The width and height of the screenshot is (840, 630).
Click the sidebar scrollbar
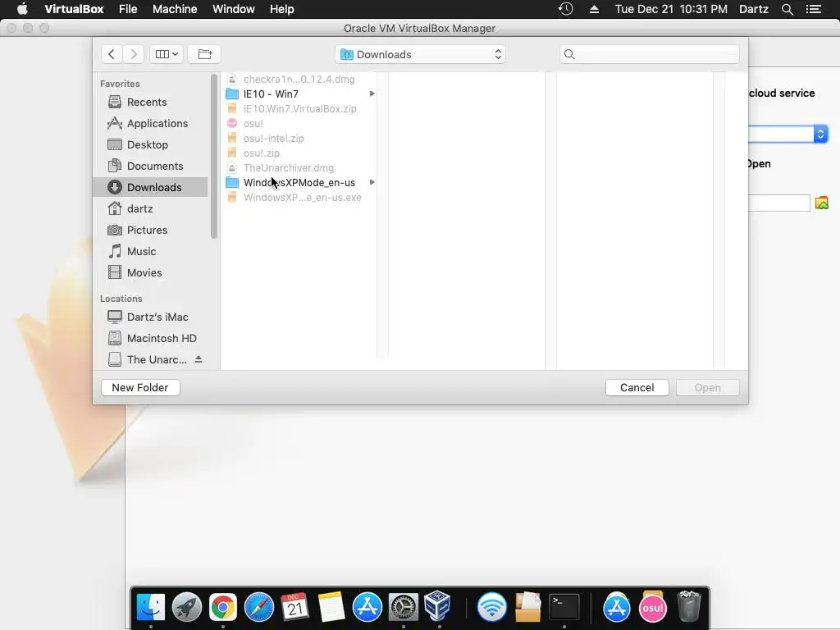[x=214, y=157]
